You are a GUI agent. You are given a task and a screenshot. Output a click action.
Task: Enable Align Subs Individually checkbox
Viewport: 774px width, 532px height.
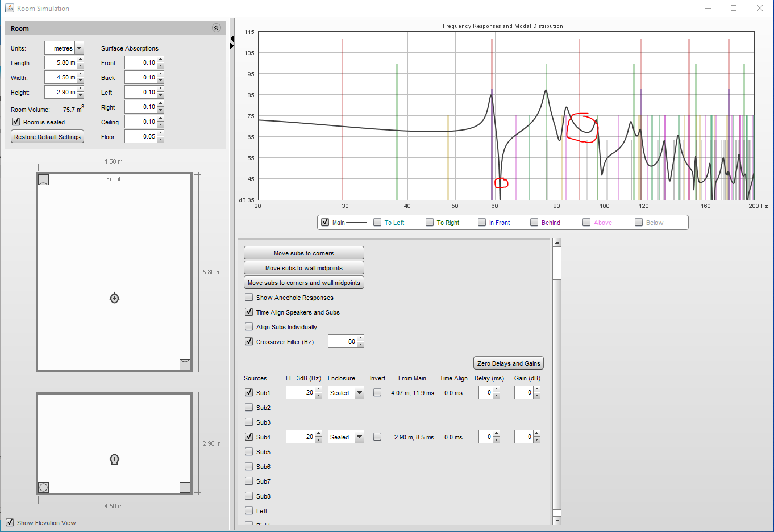tap(249, 326)
